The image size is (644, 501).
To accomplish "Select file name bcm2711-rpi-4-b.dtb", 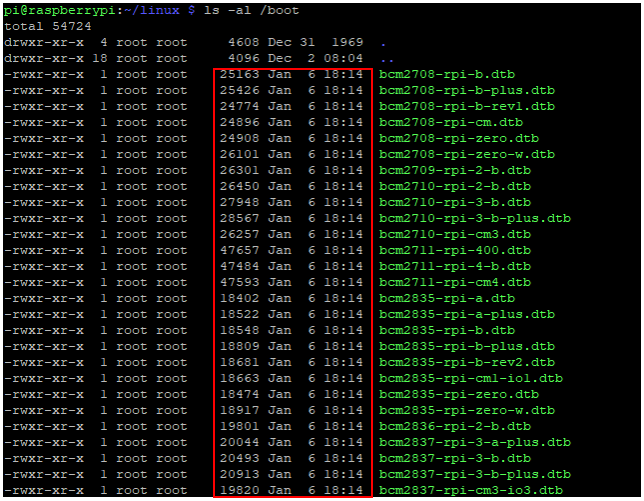I will [x=455, y=267].
